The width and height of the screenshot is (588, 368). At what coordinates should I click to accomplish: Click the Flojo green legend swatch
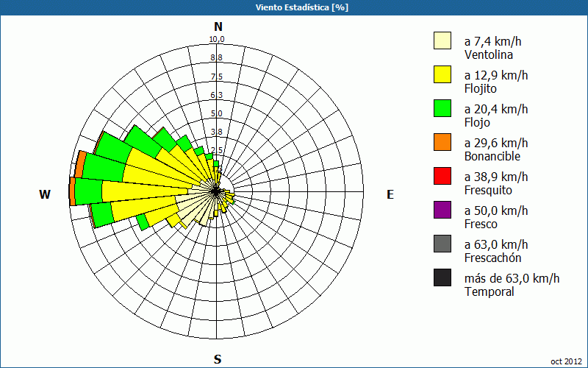[442, 108]
